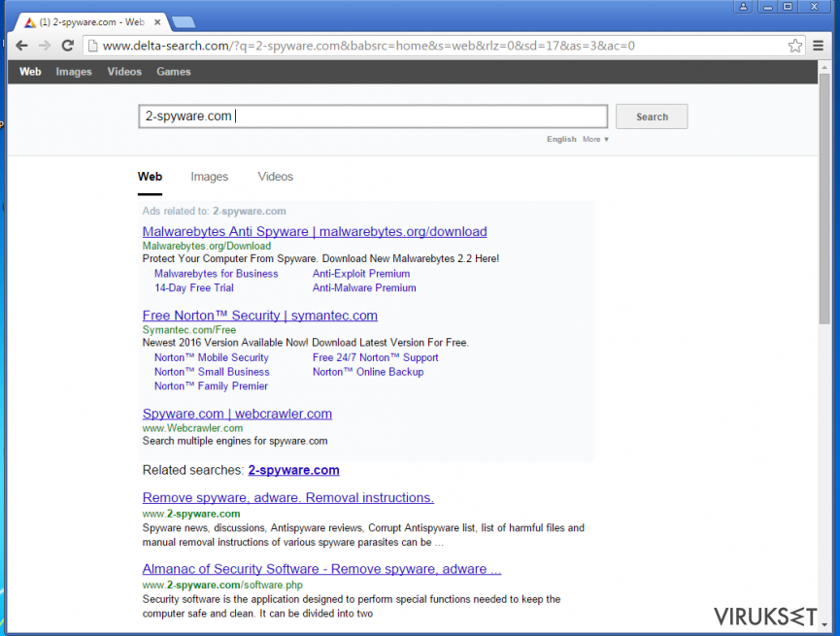Click the 'Protect Your Computer From Spyware' description
Image resolution: width=840 pixels, height=636 pixels.
[x=320, y=259]
